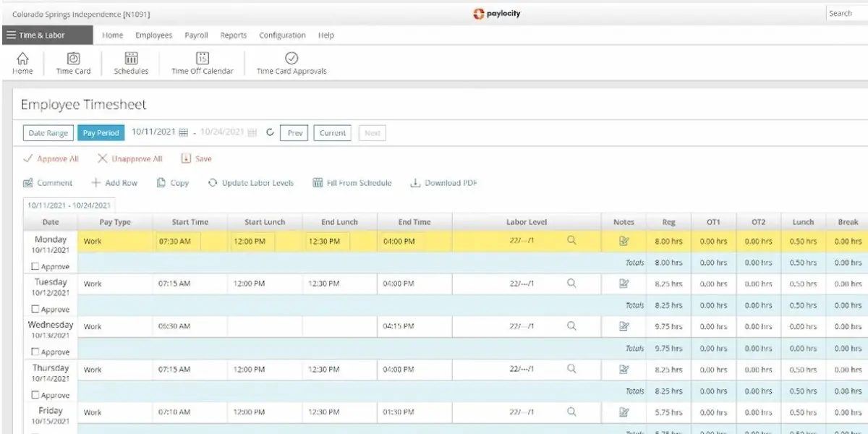Click the Labor Level column header

click(x=527, y=222)
